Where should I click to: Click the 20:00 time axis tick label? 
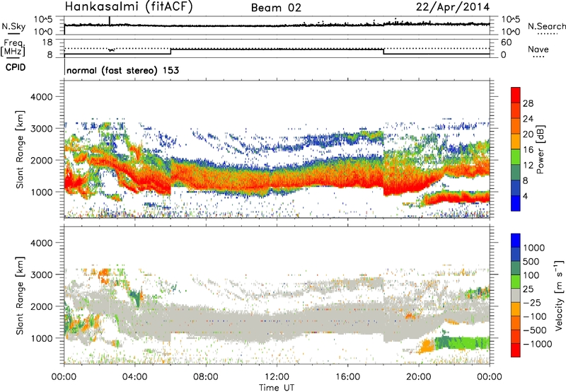[418, 377]
